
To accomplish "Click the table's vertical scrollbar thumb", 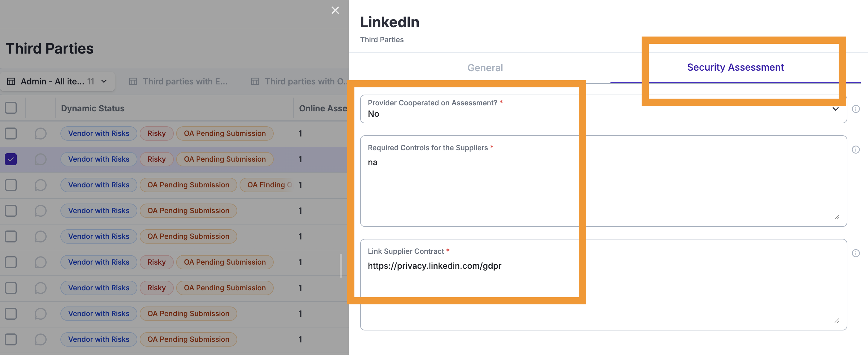I will [341, 266].
